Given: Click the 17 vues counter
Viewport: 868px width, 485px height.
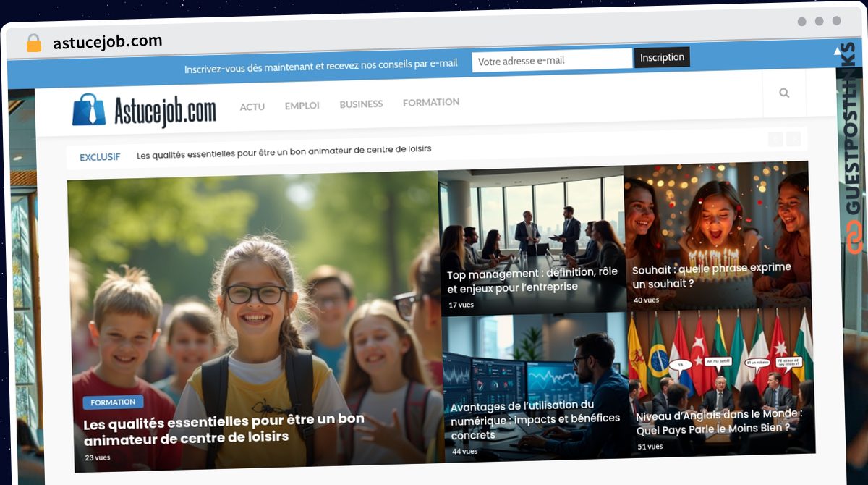Looking at the screenshot, I should pyautogui.click(x=461, y=305).
